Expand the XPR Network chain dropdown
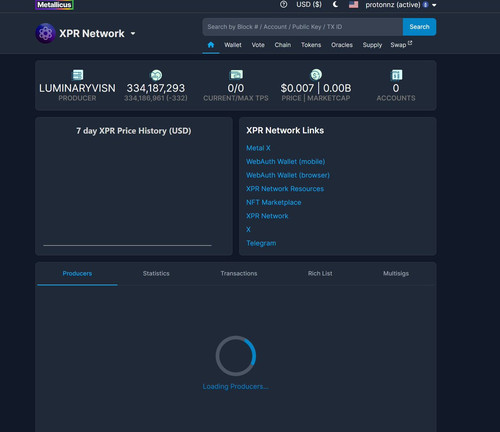 [x=133, y=33]
